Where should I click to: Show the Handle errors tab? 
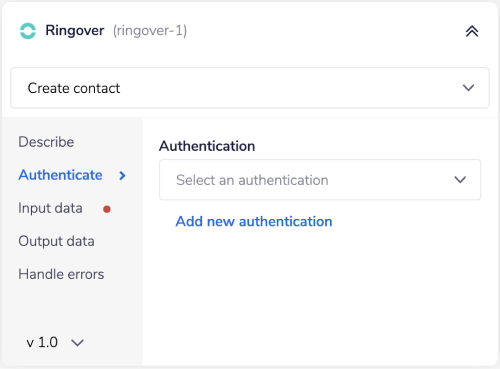61,274
